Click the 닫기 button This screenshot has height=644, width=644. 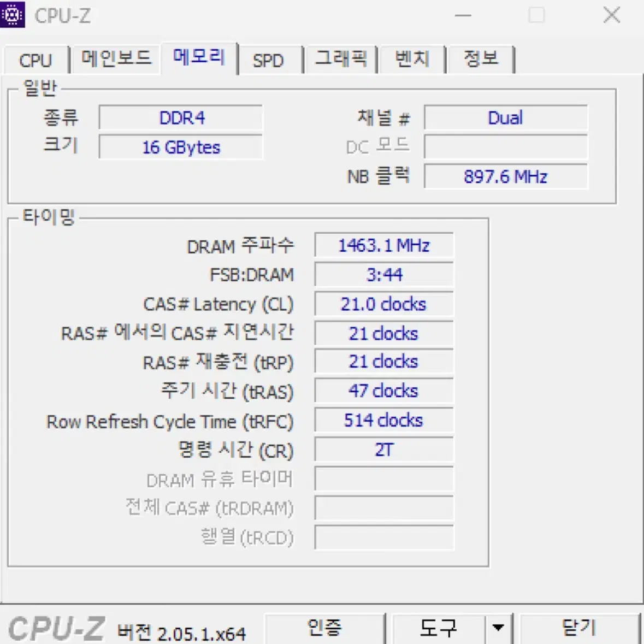580,628
